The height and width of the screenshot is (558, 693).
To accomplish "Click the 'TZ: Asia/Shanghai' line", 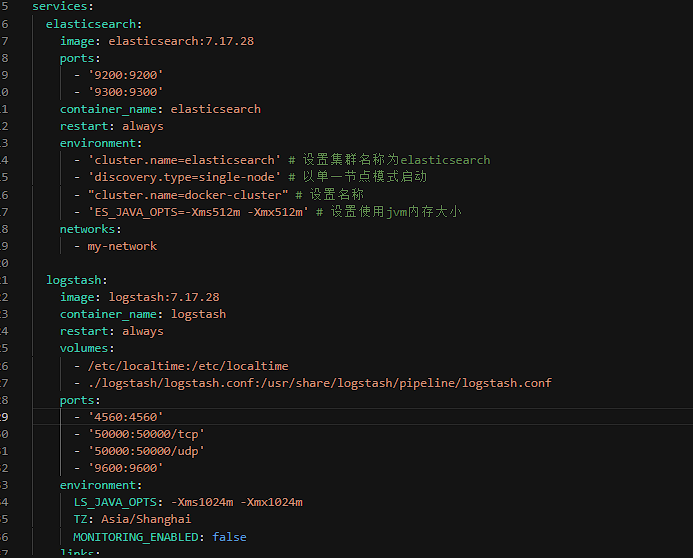I will tap(132, 519).
